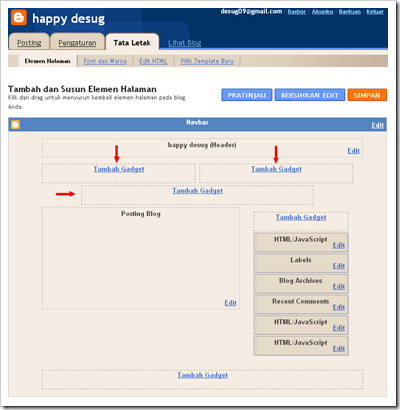
Task: Edit the last HTML/JavaScript sidebar gadget
Action: click(339, 349)
